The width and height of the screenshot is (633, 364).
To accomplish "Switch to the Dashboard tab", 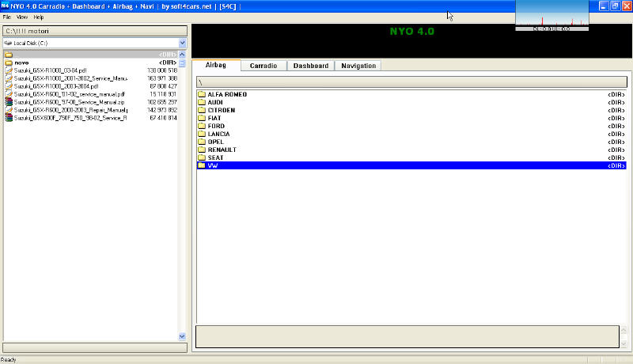I will [x=310, y=66].
